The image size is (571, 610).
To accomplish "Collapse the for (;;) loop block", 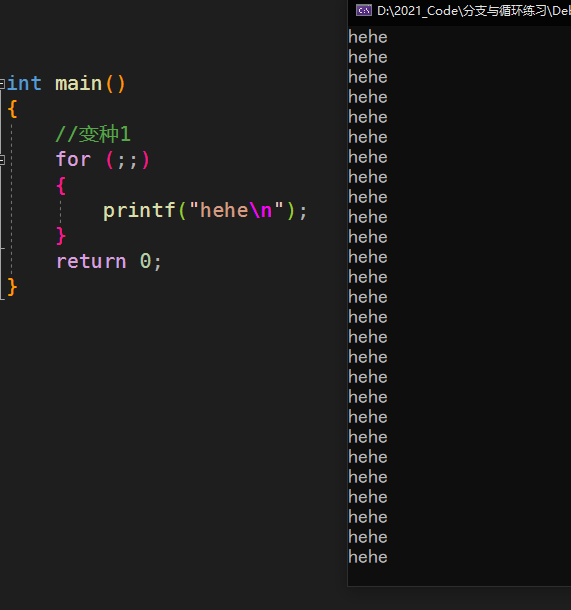I will 2,160.
